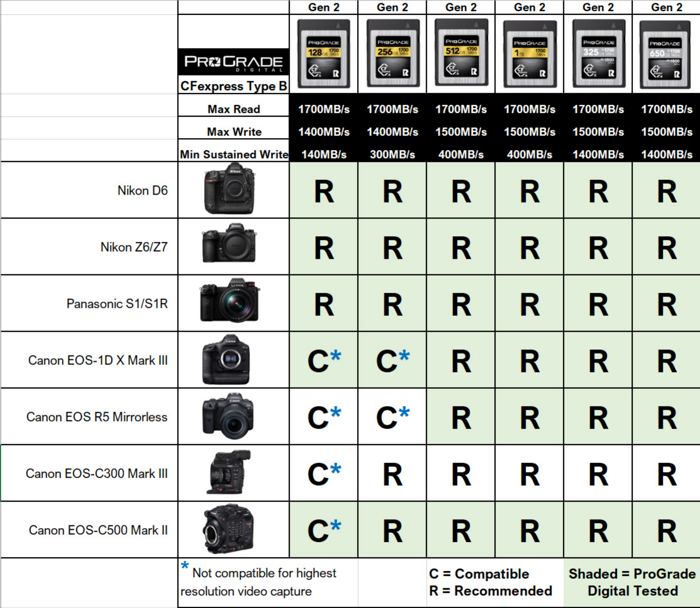The image size is (700, 608).
Task: Click the Shaded ProGrade Digital Tested legend
Action: [632, 582]
